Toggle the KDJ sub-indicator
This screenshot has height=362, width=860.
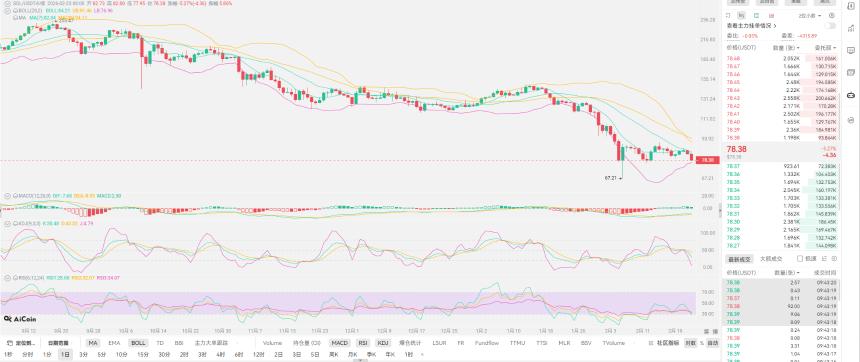pyautogui.click(x=382, y=343)
